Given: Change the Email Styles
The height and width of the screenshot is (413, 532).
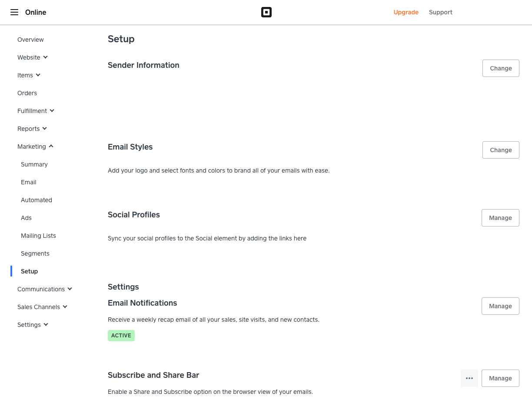Looking at the screenshot, I should (501, 150).
